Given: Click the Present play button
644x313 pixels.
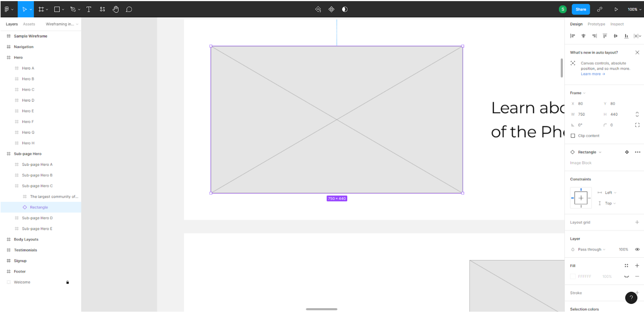Looking at the screenshot, I should pyautogui.click(x=616, y=10).
